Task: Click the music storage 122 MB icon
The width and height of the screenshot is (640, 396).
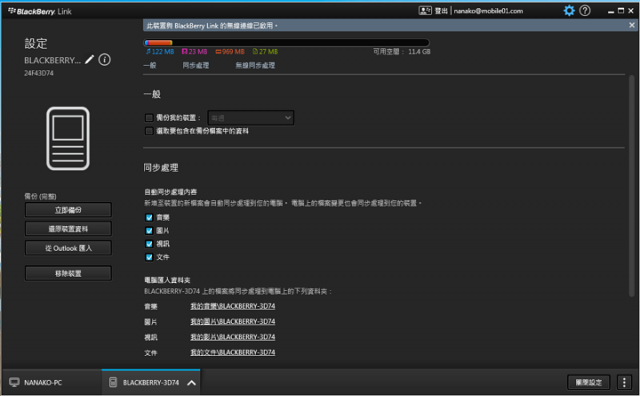Action: [x=148, y=51]
